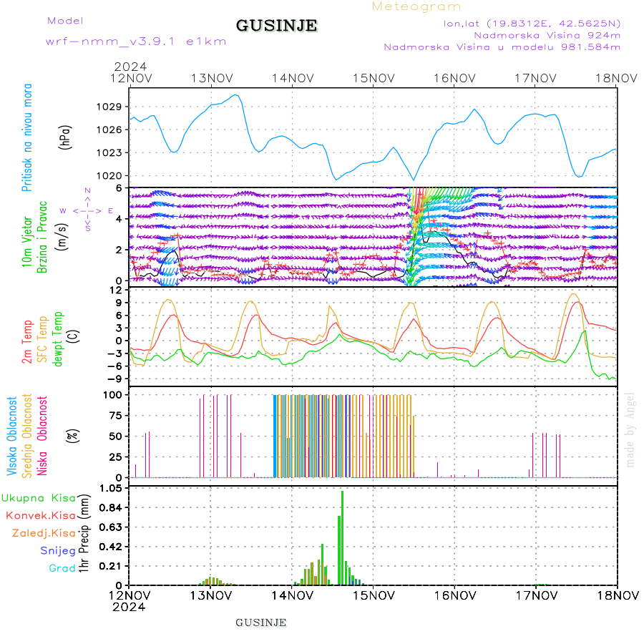
Task: Click the '(hPa)' unit label
Action: (x=65, y=137)
